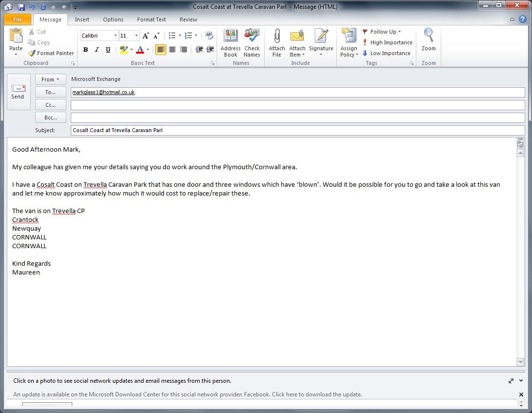The height and width of the screenshot is (413, 532).
Task: Increase the paragraph indent
Action: point(210,50)
